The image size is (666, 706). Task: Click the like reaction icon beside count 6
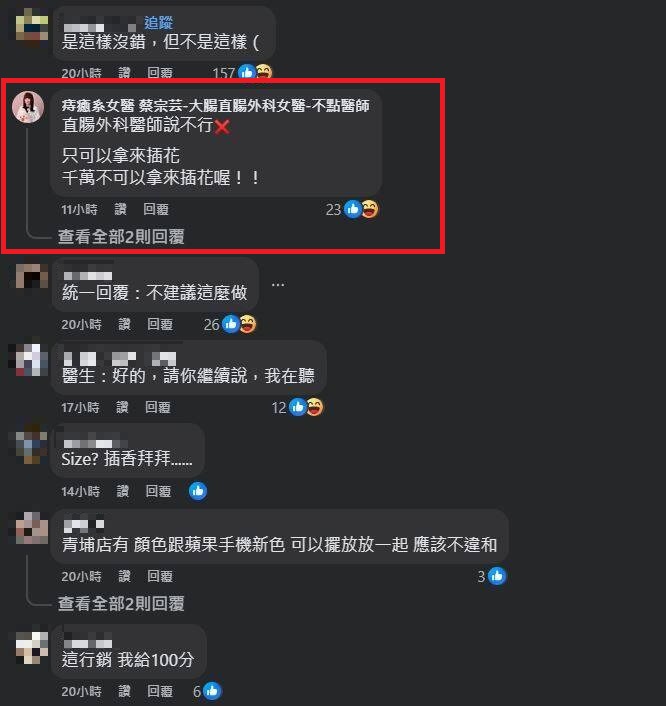click(x=212, y=691)
